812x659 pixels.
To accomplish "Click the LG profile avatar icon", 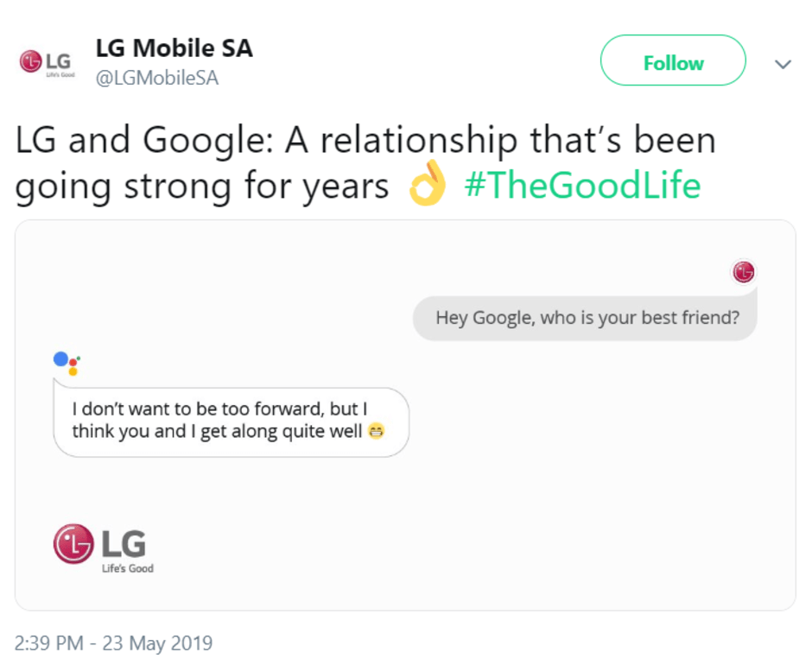I will click(x=47, y=60).
